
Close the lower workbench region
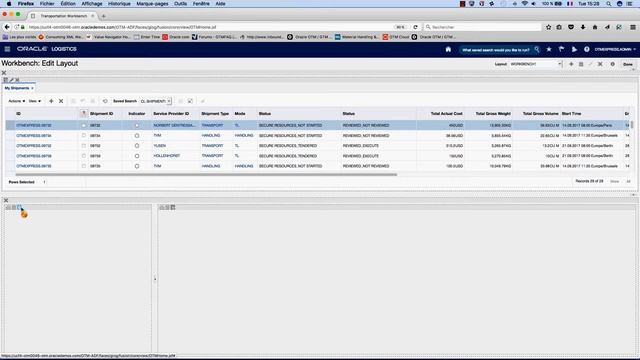coord(6,200)
